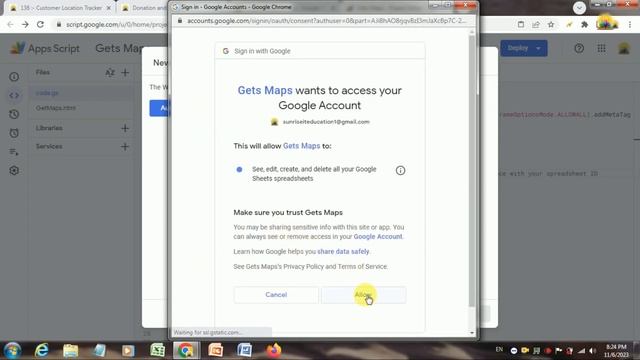Open Excel from the taskbar

[157, 351]
